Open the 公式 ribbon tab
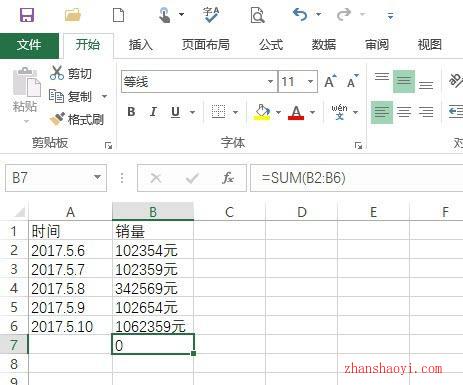 pos(271,45)
